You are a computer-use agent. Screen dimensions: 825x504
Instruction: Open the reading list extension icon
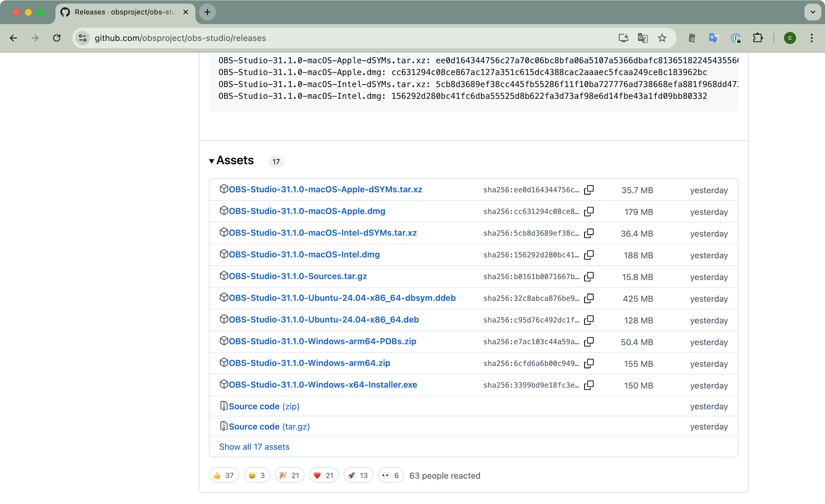tap(692, 38)
